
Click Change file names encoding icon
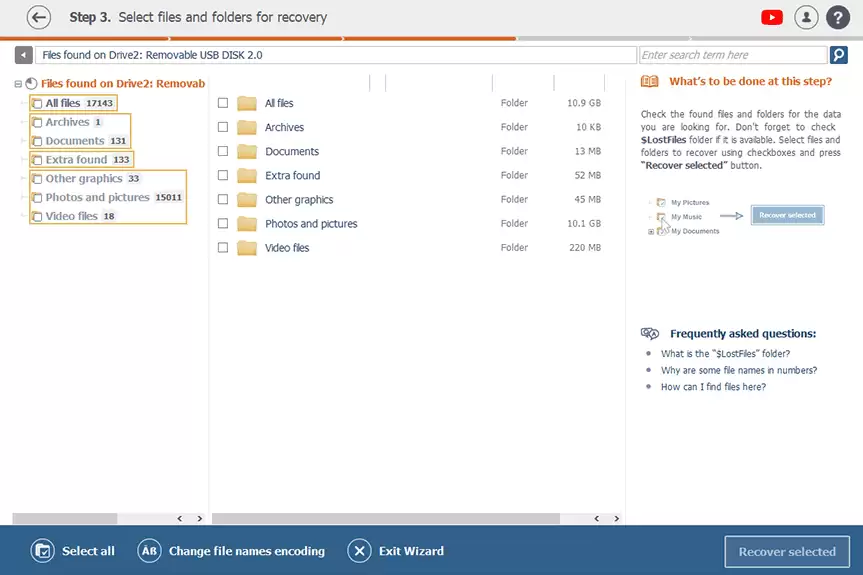(149, 551)
